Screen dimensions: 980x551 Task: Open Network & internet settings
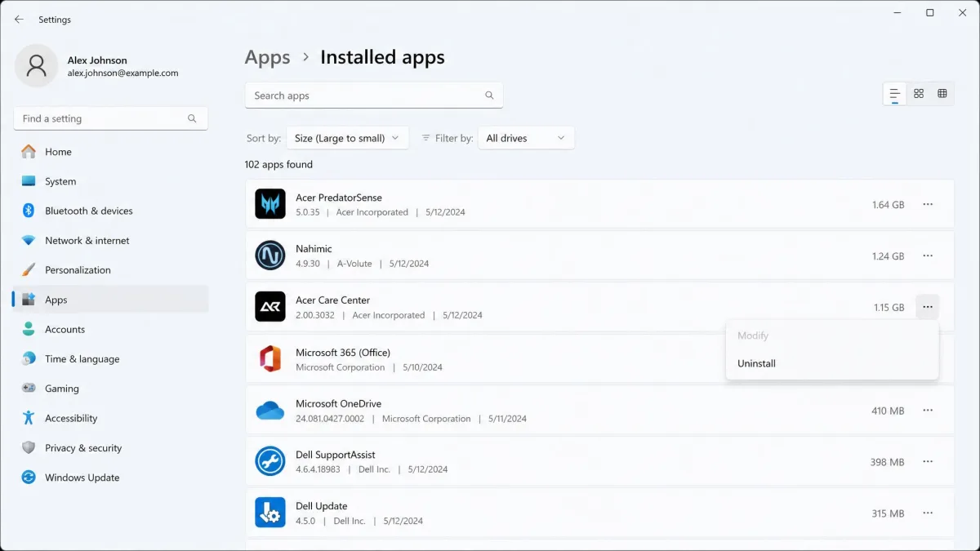point(110,241)
